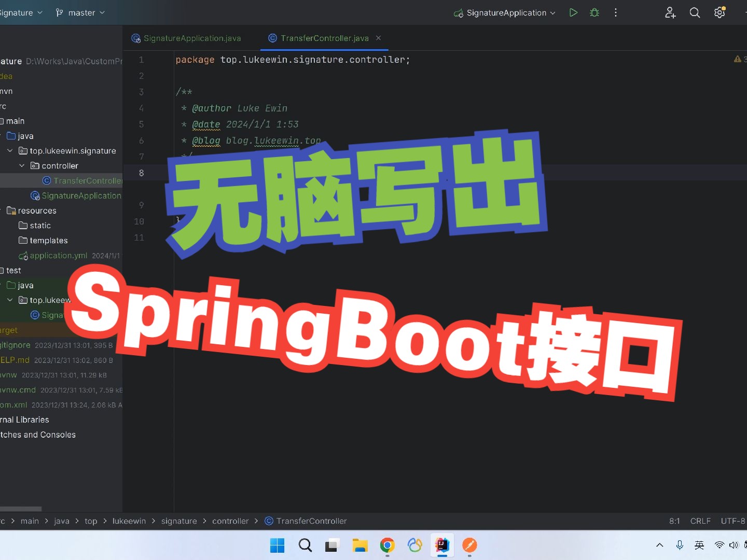Click controller in the breadcrumb bar
Image resolution: width=747 pixels, height=560 pixels.
coord(230,521)
